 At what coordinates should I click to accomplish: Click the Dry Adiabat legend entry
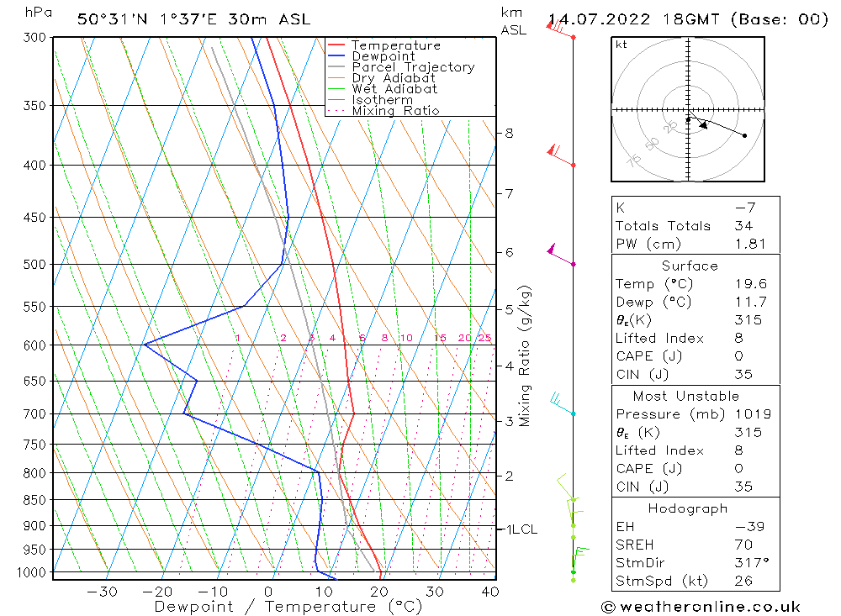[381, 78]
